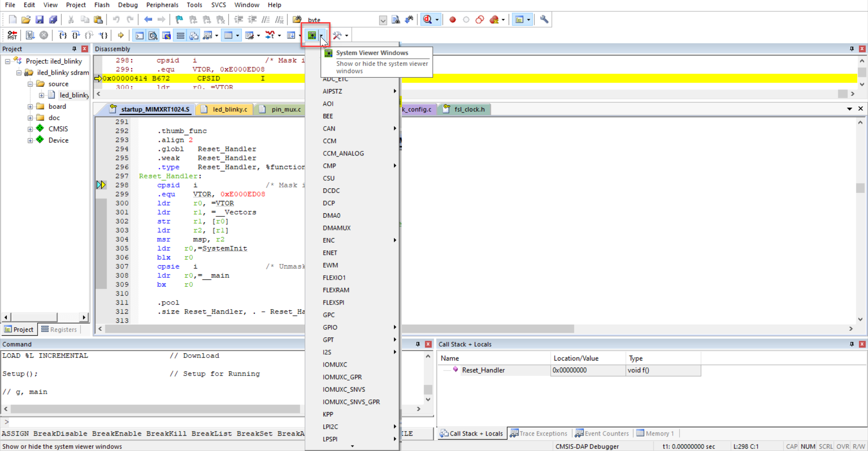Pin the Call Stack + Locals panel

tap(852, 344)
